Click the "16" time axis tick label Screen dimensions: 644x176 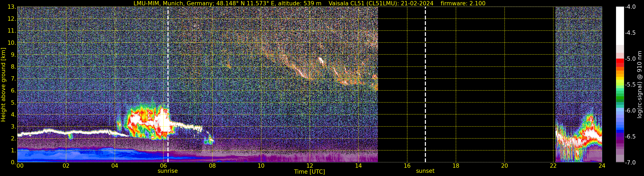point(407,166)
